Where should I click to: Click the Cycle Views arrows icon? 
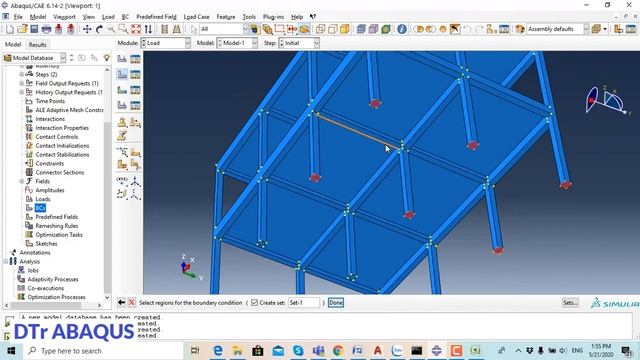pyautogui.click(x=148, y=29)
